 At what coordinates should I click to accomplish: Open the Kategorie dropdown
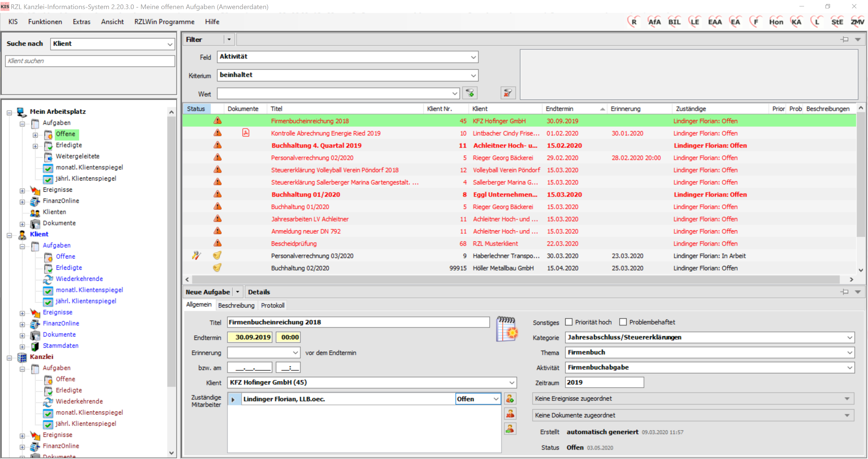click(850, 337)
